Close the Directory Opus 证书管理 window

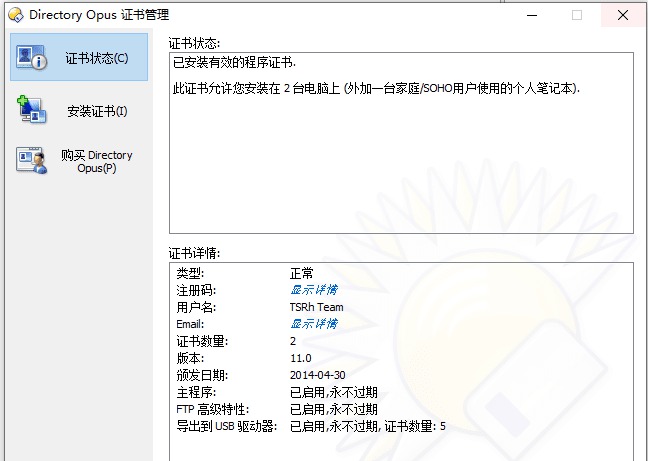623,15
